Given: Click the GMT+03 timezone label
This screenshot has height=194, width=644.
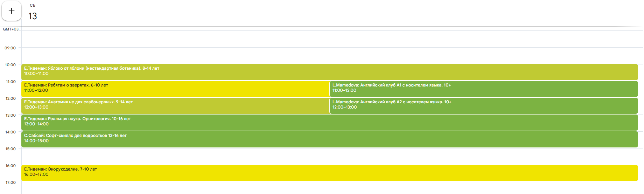Looking at the screenshot, I should point(11,29).
